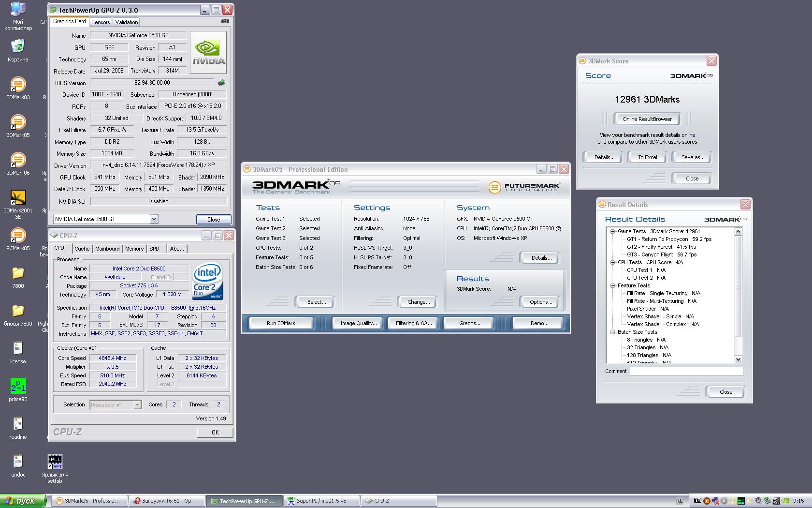Open the readme file icon
812x508 pixels.
pyautogui.click(x=18, y=424)
